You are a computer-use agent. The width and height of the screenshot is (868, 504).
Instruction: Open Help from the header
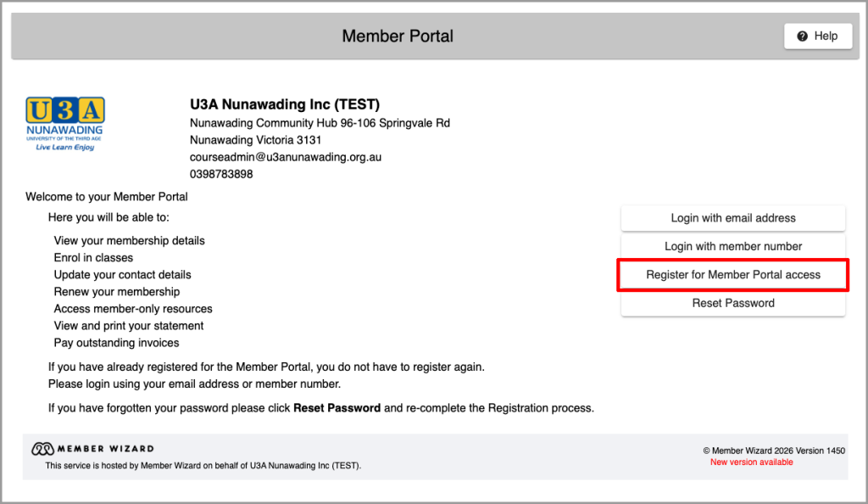818,36
